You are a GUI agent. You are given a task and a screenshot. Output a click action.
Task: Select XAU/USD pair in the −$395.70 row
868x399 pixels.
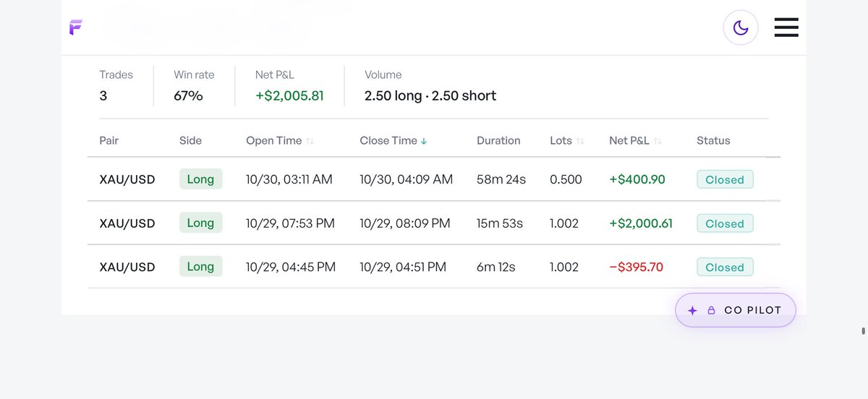coord(127,267)
